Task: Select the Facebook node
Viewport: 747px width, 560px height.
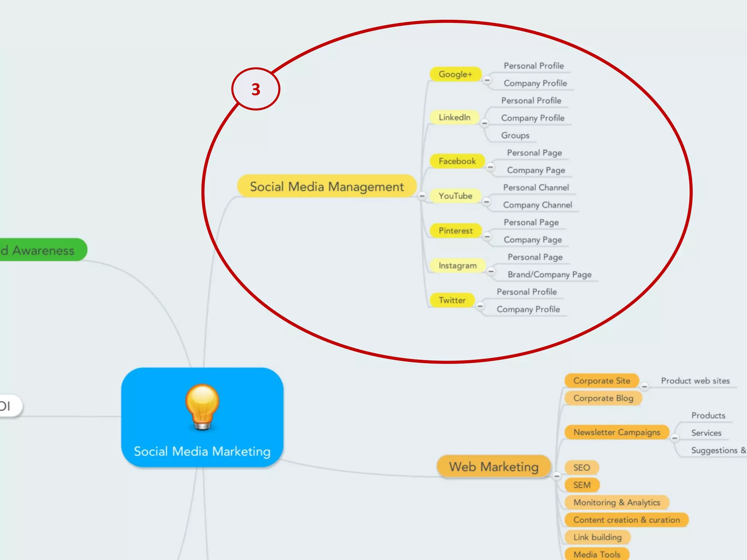Action: coord(457,161)
